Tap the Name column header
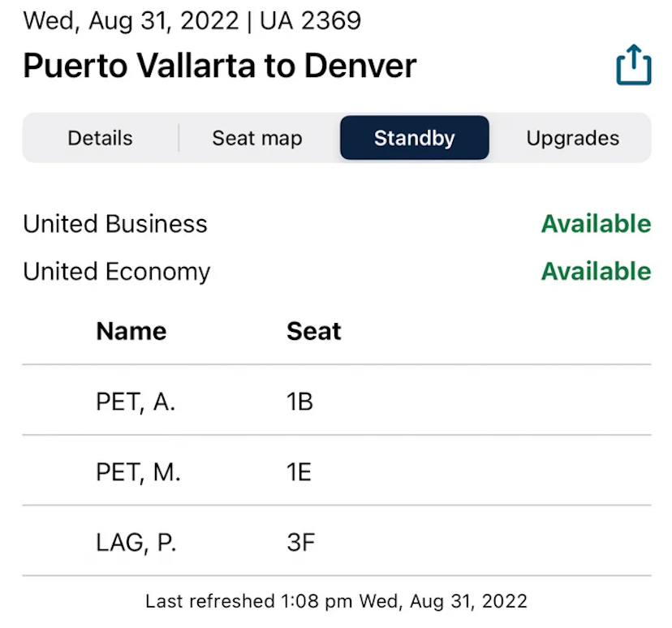The image size is (672, 628). tap(131, 331)
